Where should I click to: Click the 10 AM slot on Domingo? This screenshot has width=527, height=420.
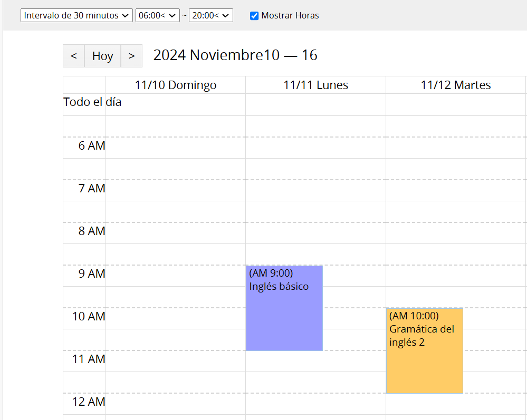click(x=175, y=318)
